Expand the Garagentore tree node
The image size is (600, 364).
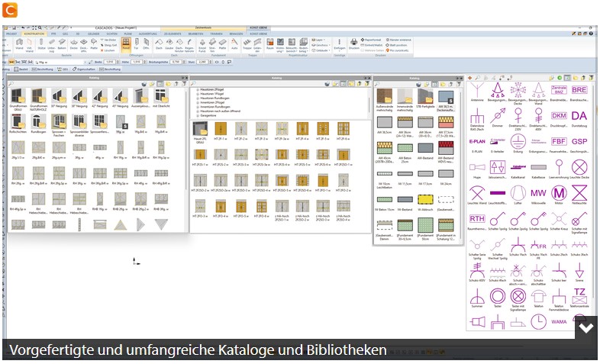pyautogui.click(x=198, y=115)
